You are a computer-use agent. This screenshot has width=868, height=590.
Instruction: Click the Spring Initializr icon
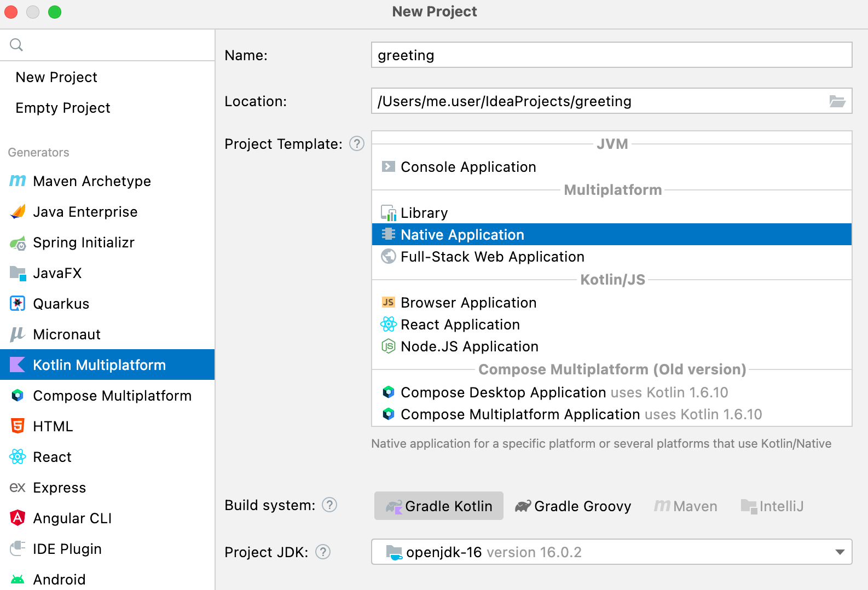click(x=18, y=242)
